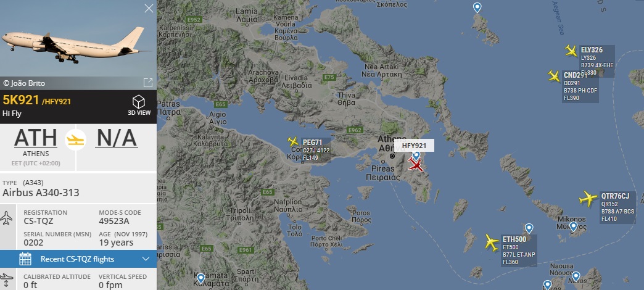This screenshot has width=644, height=290.
Task: Select the ETH500 aircraft icon
Action: (491, 242)
